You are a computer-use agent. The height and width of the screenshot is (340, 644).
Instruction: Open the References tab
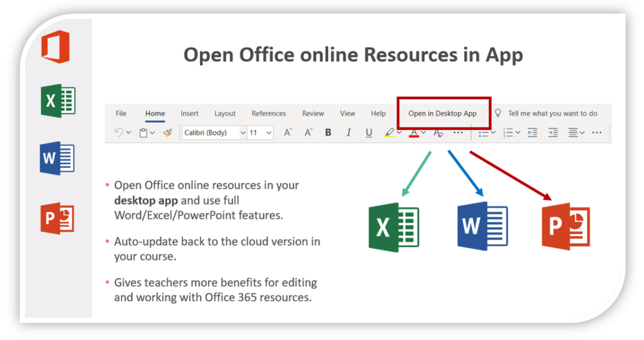coord(268,114)
